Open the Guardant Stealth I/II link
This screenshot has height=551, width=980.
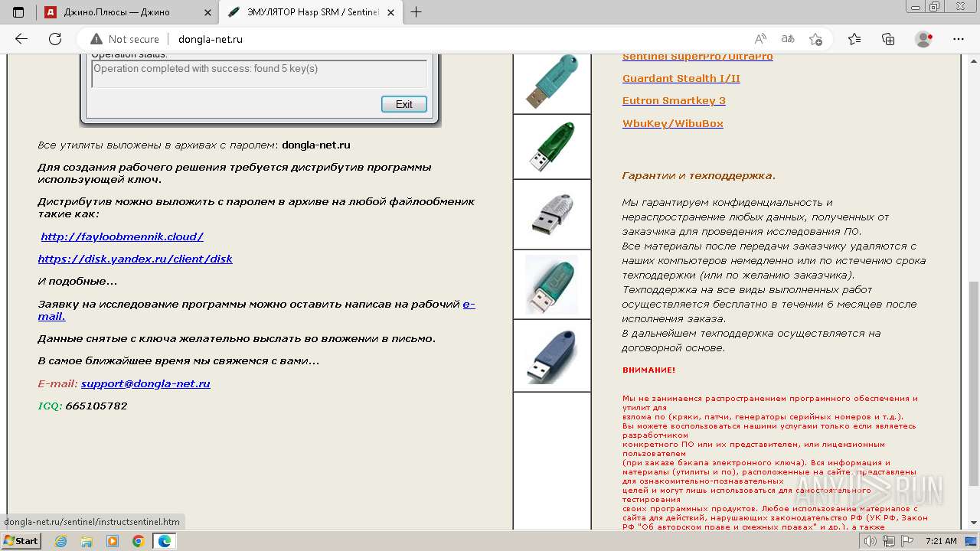click(681, 78)
